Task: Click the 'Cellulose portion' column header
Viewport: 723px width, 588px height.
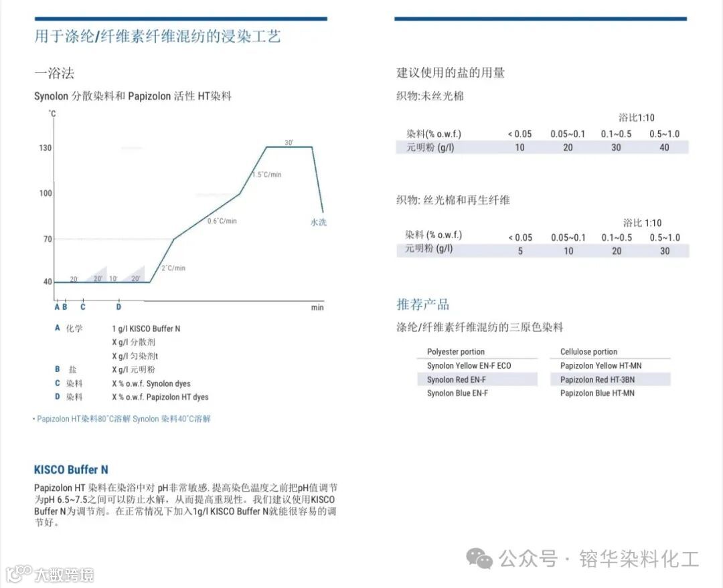Action: tap(589, 352)
